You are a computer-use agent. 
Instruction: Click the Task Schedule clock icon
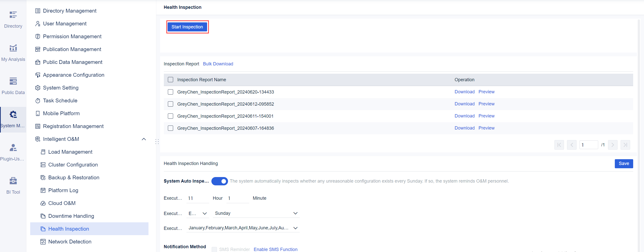pyautogui.click(x=38, y=101)
